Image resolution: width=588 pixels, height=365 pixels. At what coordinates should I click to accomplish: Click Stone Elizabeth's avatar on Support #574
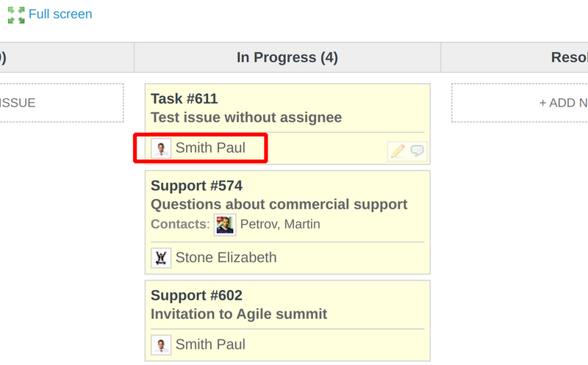161,258
